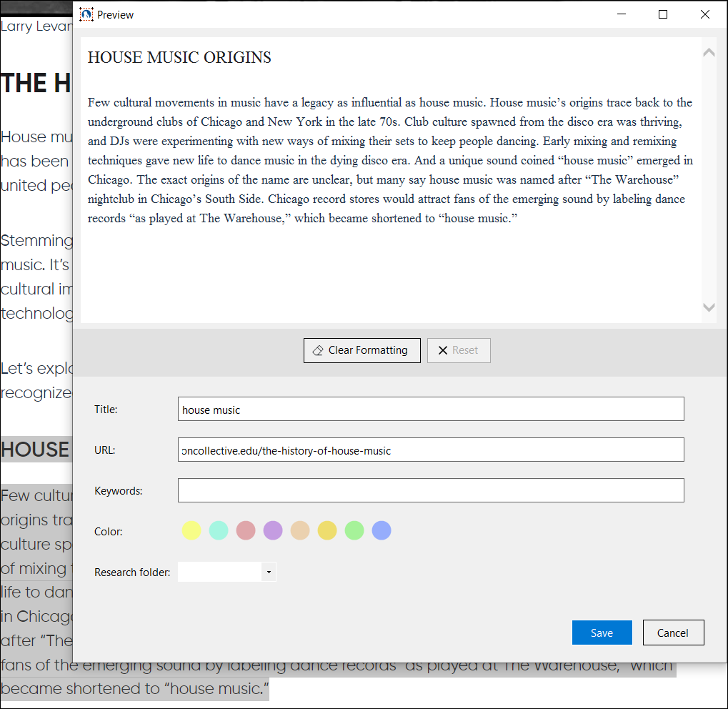
Task: Click into the URL text field
Action: 431,450
